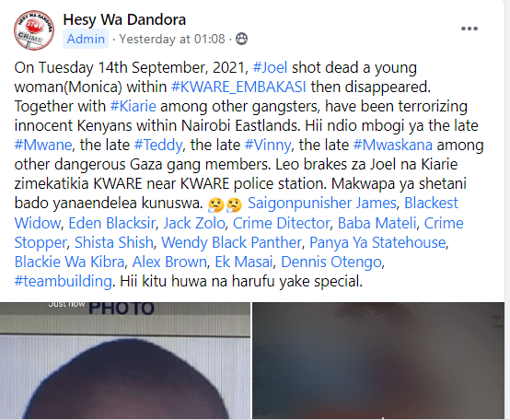Open tagged profile Wendy Black Panther
The height and width of the screenshot is (420, 510).
[231, 242]
